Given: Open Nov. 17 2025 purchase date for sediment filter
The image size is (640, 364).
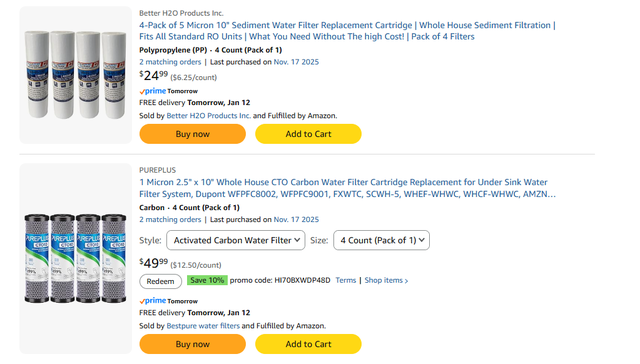Looking at the screenshot, I should 296,62.
